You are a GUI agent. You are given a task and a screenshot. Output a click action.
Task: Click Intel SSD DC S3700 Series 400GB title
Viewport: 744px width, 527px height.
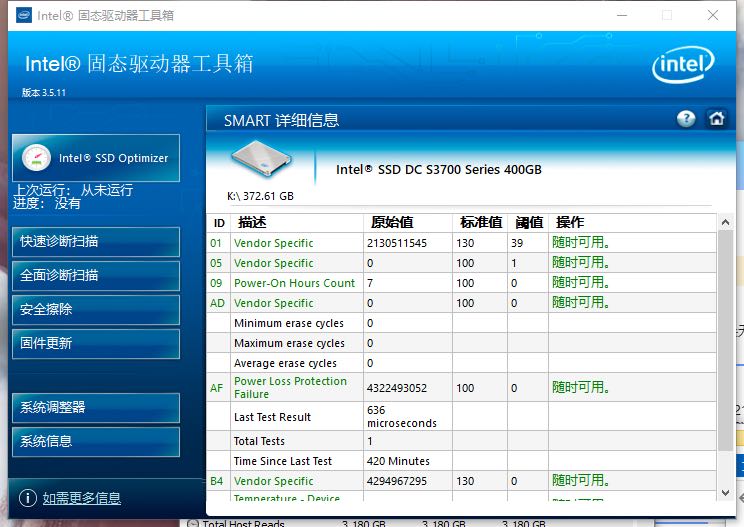(x=439, y=169)
